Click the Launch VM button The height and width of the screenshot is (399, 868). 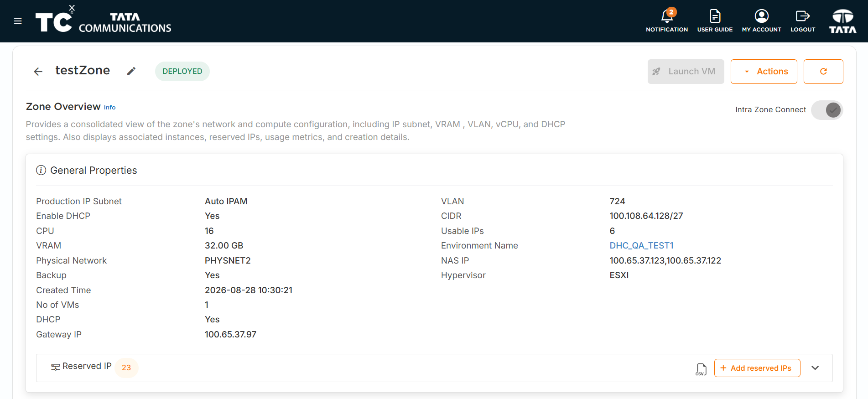coord(686,72)
